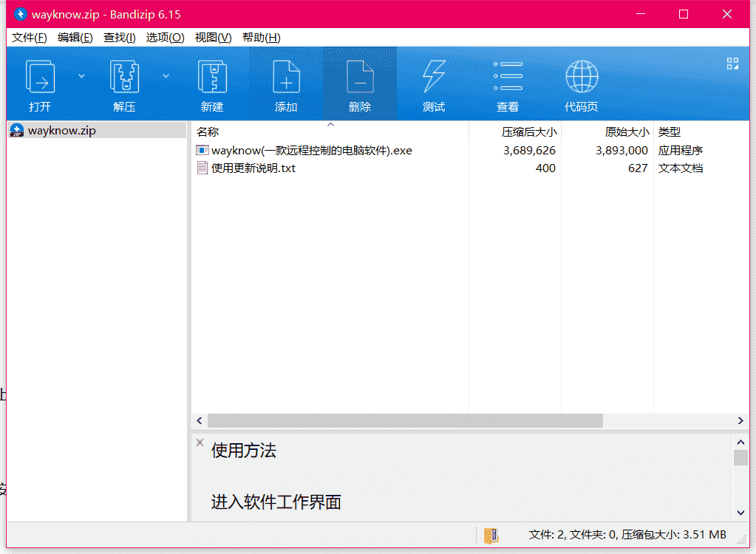Click the Bandizip logo in title bar
756x554 pixels.
click(20, 14)
